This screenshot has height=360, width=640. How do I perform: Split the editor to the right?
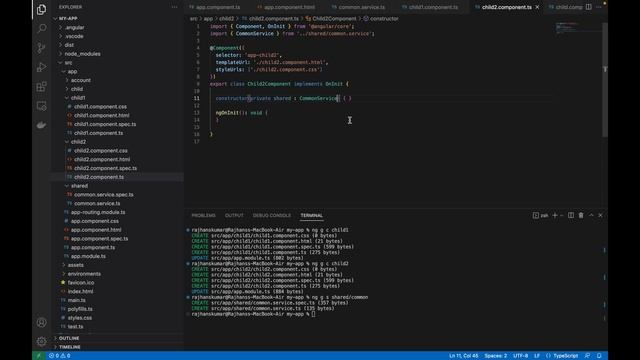tap(589, 7)
